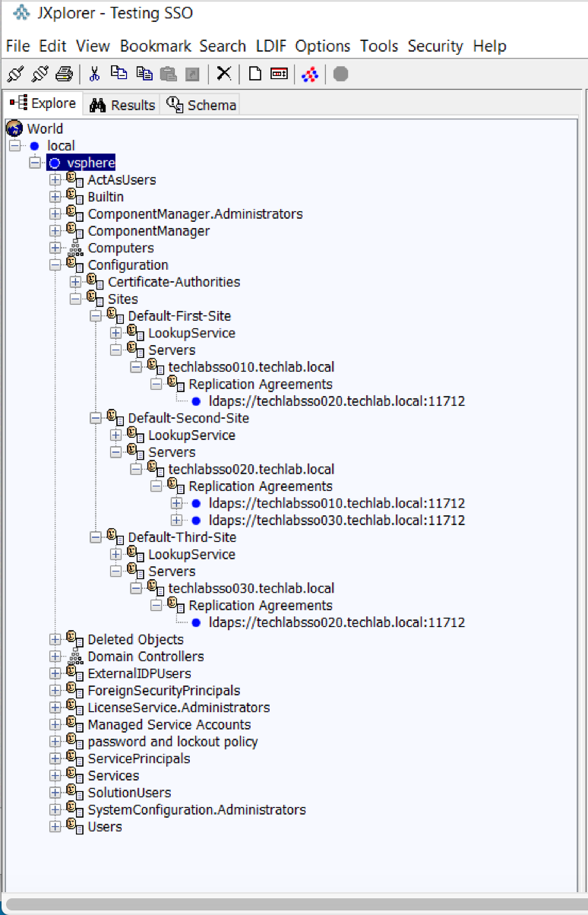Select the Managed Service Accounts entry
Screen dimensions: 588x915
[169, 724]
